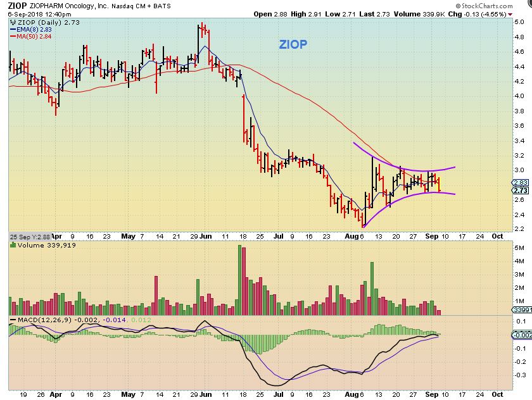Click the Volume 339.9K header value
The width and height of the screenshot is (532, 400).
(x=419, y=14)
